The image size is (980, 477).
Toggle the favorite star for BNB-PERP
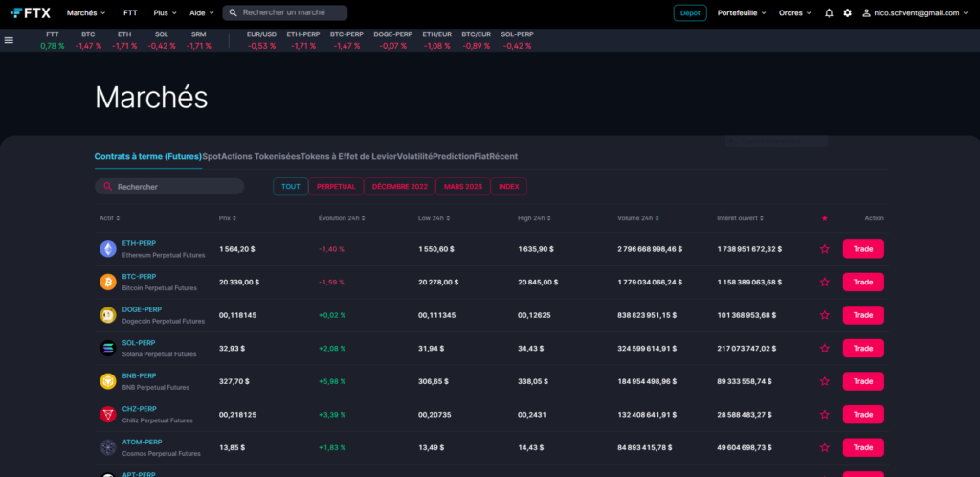(824, 381)
